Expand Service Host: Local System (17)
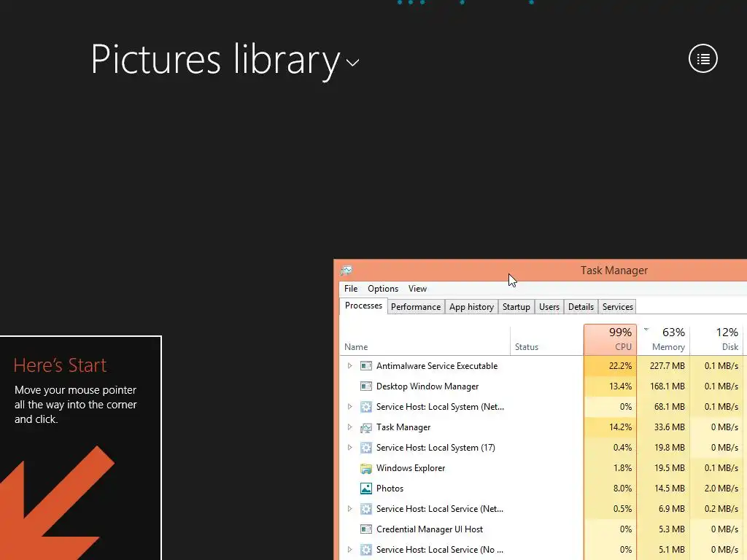Image resolution: width=747 pixels, height=560 pixels. tap(349, 448)
